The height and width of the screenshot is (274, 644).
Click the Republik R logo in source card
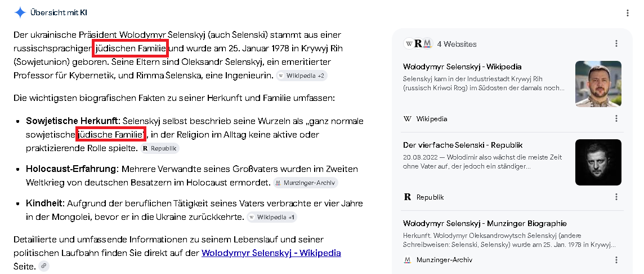point(408,197)
